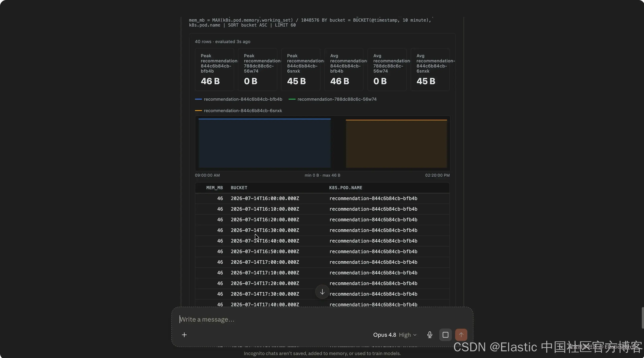Viewport: 644px width, 358px height.
Task: Click the pod name in the 17:20:00 row
Action: [373, 283]
